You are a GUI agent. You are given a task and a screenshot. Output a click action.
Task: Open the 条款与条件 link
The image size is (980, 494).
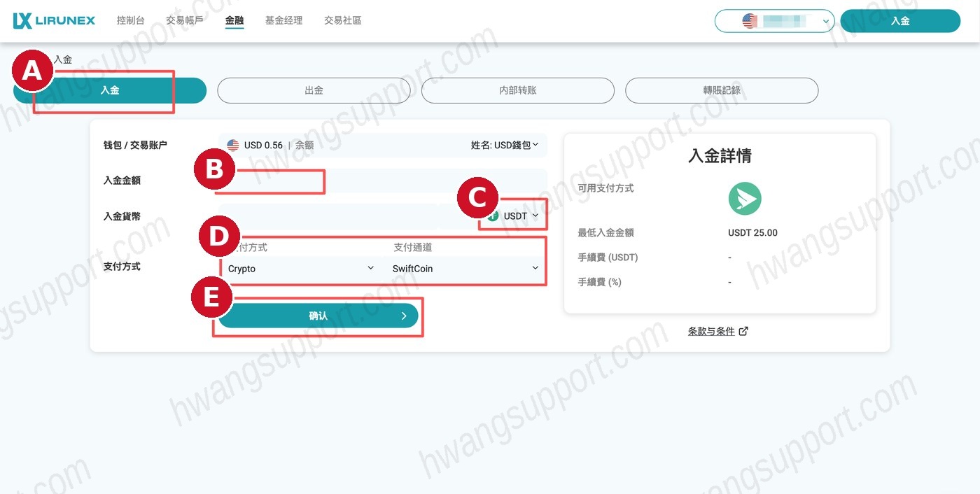pos(711,332)
